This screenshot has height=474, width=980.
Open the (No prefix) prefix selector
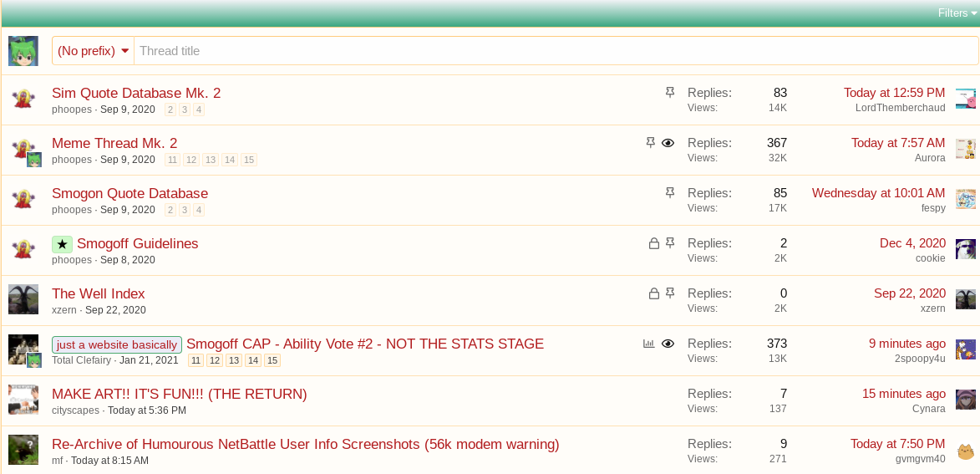(93, 51)
